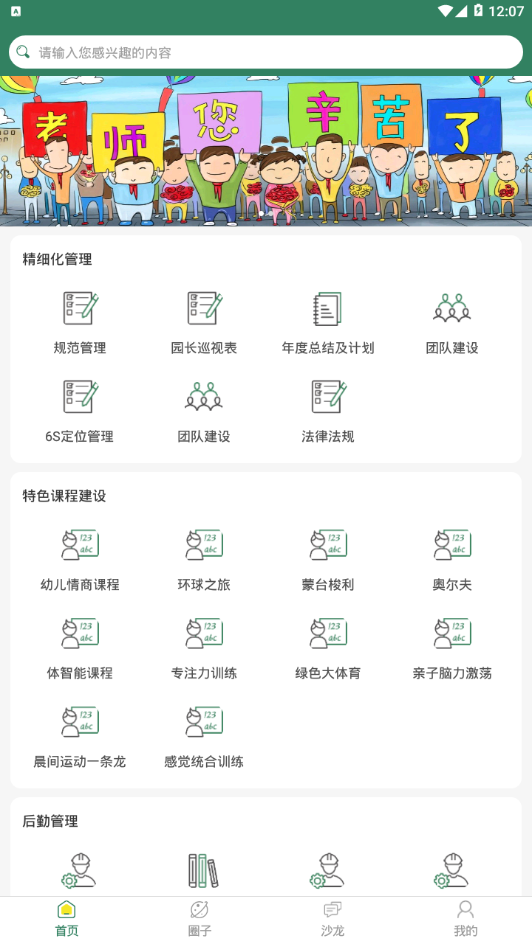Tap the search box placeholder 请输入您感兴趣的内容
532x944 pixels.
(x=105, y=52)
